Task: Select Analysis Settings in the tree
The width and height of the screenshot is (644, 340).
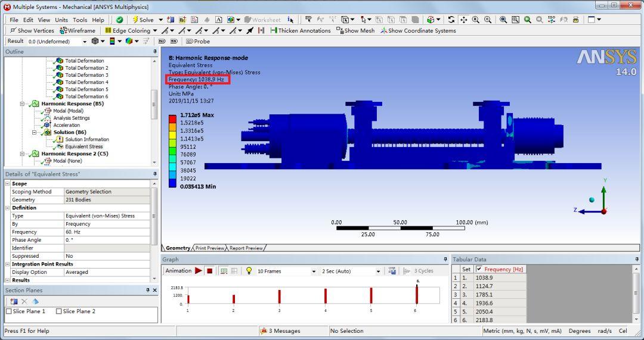Action: (72, 118)
